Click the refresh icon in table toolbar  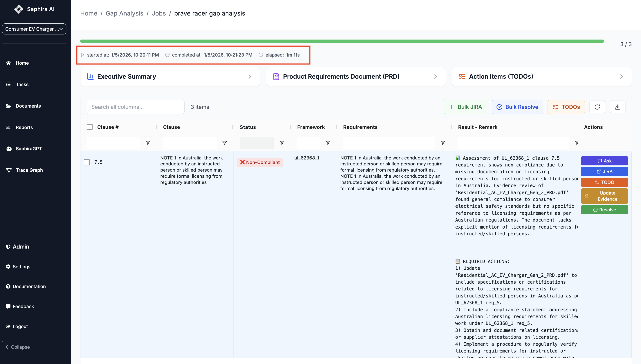coord(597,107)
